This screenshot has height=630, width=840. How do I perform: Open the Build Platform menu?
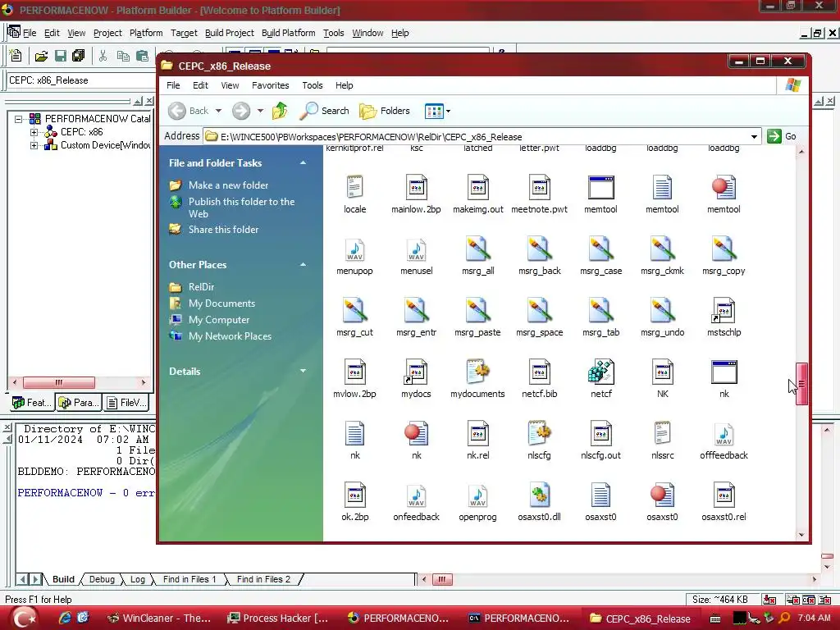288,33
